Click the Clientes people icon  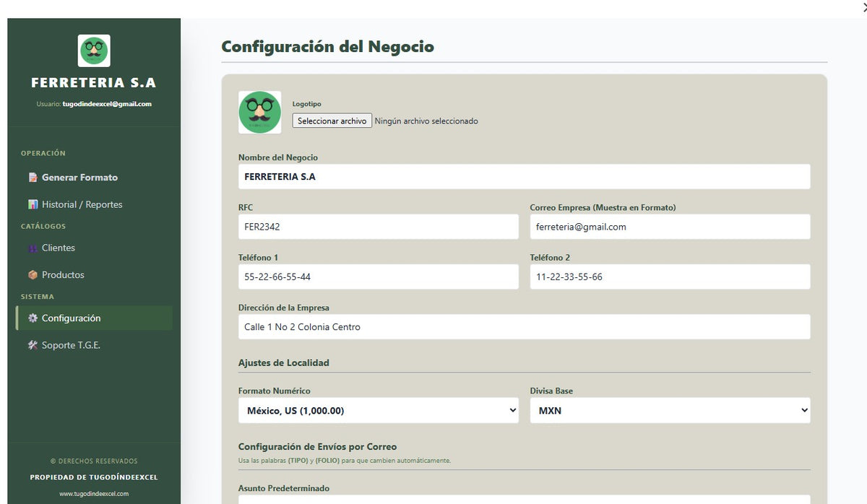33,248
